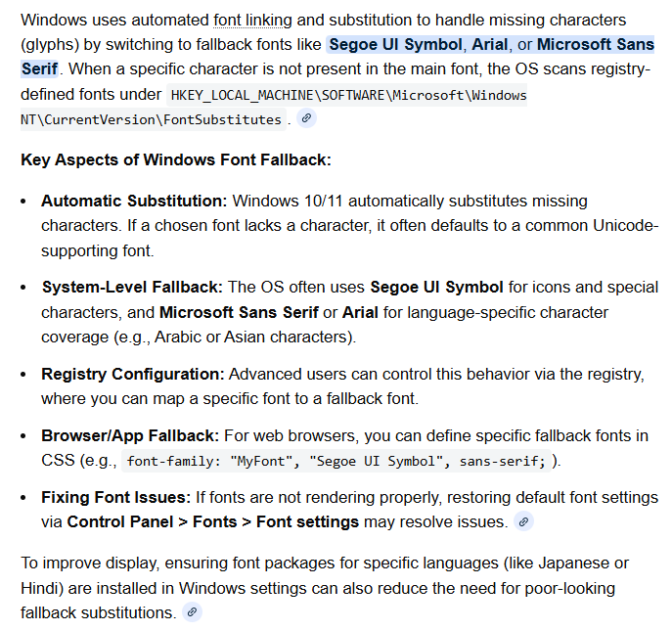This screenshot has height=631, width=672.
Task: Click the "Fixing Font Issues:" bullet title
Action: [116, 497]
